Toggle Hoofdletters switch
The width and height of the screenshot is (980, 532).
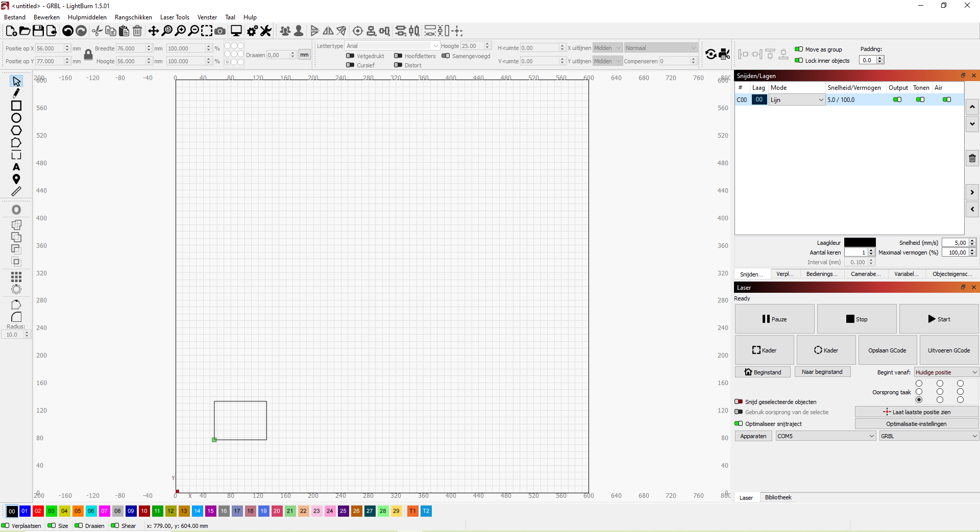398,56
